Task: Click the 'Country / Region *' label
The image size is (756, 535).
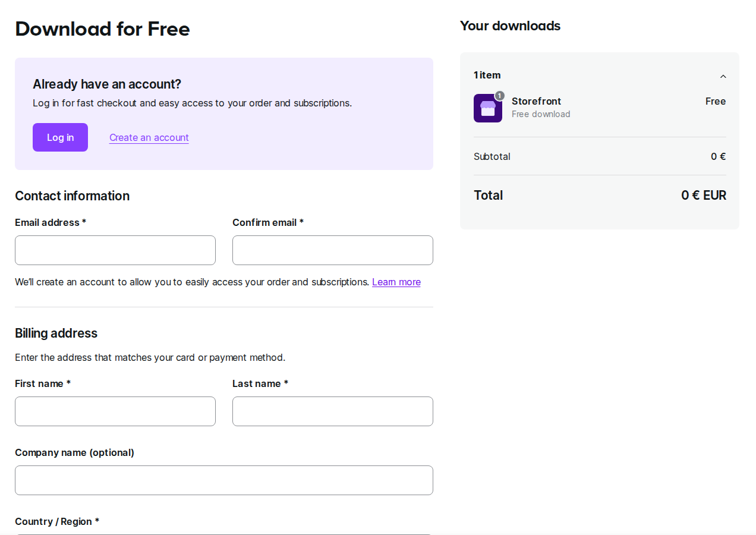Action: coord(57,521)
